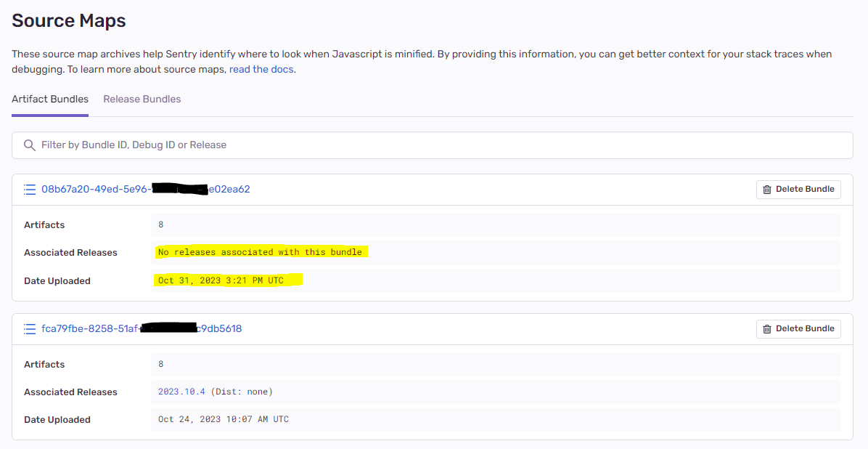The image size is (868, 449).
Task: Follow the read the docs link
Action: (261, 68)
